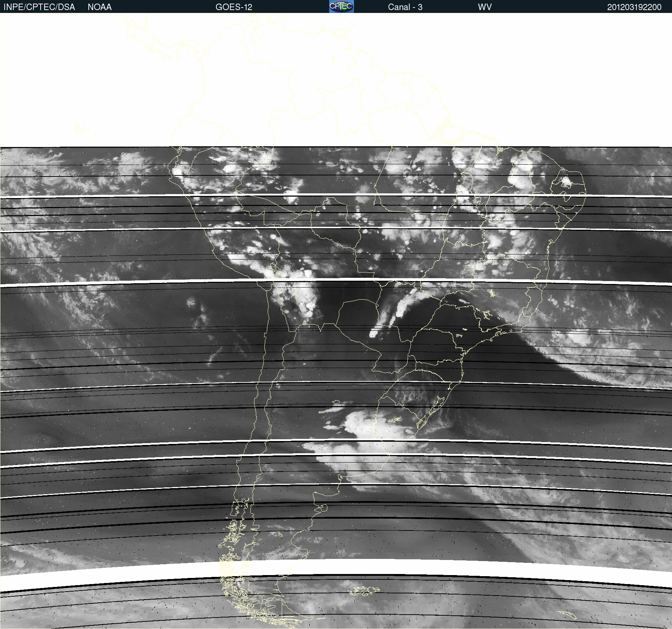Click the blank white area over northern South America

pyautogui.click(x=323, y=79)
